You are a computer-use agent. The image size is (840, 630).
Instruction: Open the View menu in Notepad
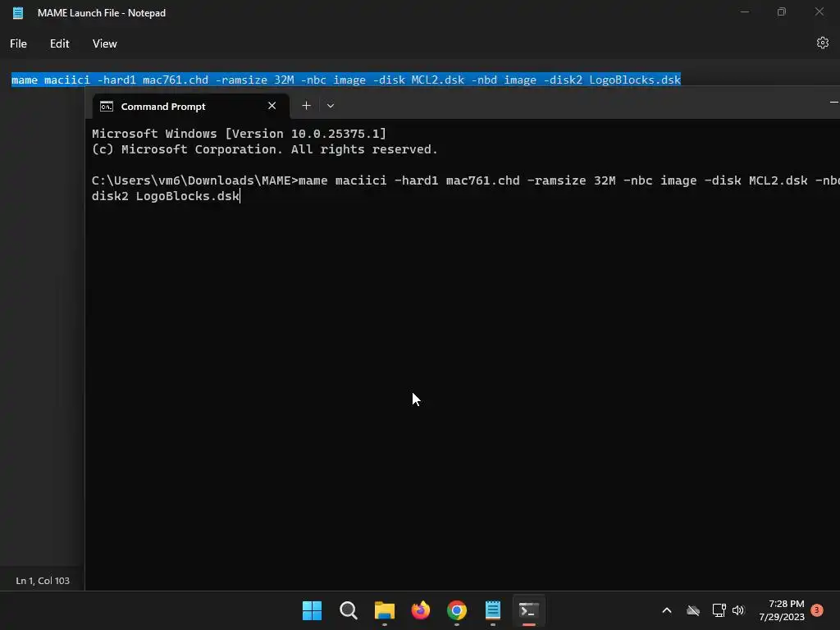click(104, 44)
